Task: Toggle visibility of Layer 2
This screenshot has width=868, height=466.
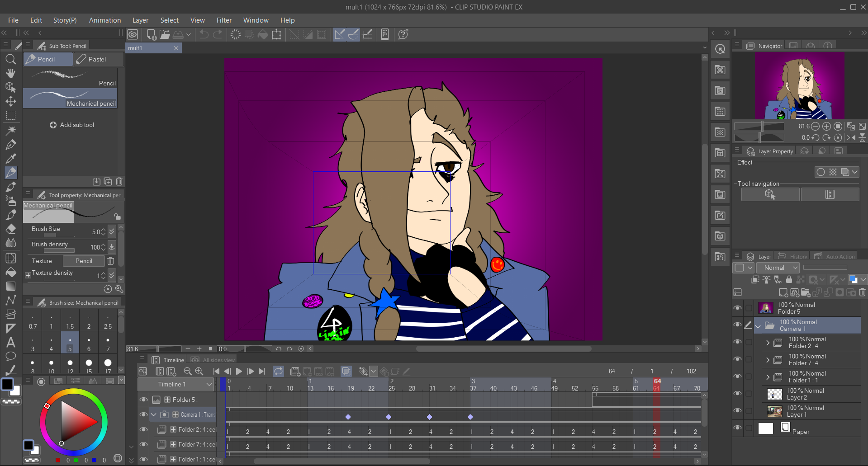Action: 737,394
